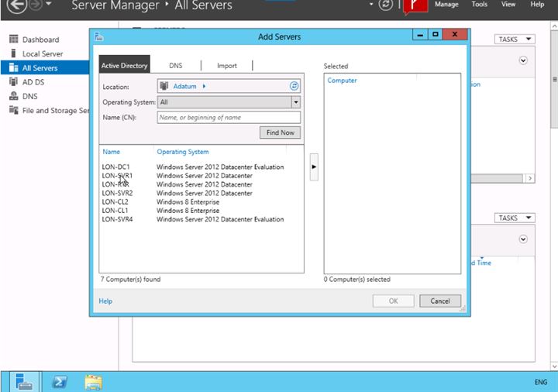Open the dropdown arrow before the refresh icon
This screenshot has height=392, width=558.
(x=371, y=5)
